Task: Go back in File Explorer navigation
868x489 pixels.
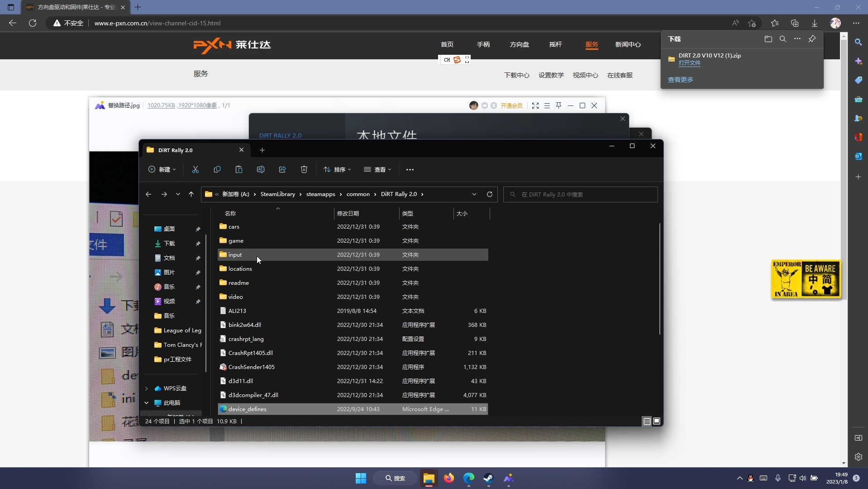Action: 148,194
